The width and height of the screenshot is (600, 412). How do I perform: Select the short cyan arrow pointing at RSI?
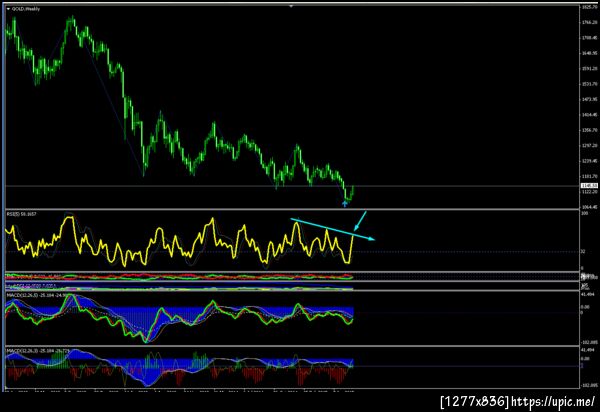pyautogui.click(x=360, y=221)
